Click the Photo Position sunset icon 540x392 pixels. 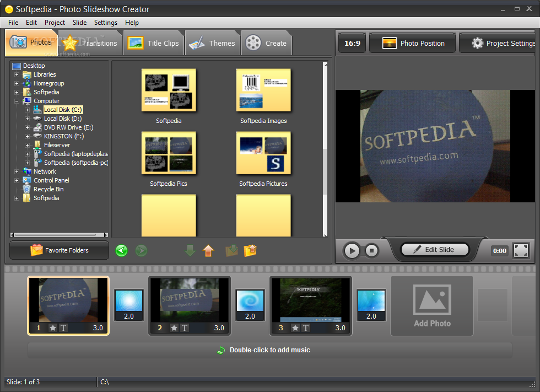390,43
